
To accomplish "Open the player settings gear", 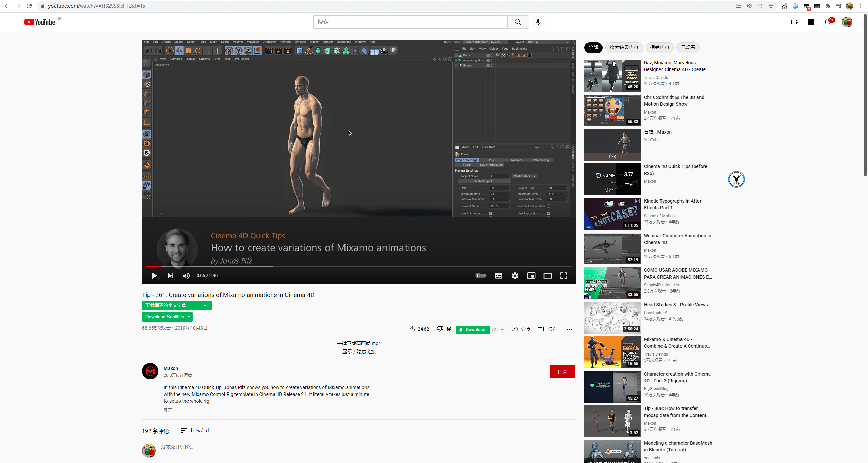I will [x=515, y=276].
